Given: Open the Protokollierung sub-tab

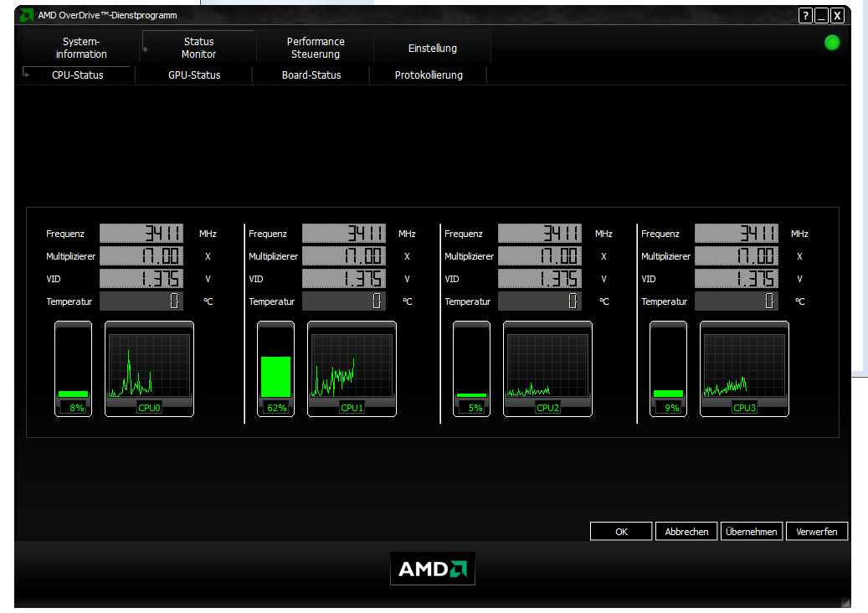Looking at the screenshot, I should point(429,75).
